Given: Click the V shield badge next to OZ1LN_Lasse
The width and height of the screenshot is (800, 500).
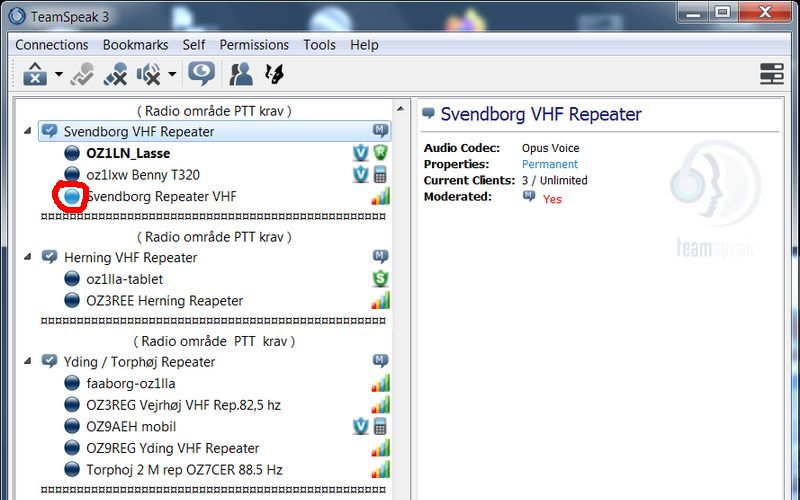Looking at the screenshot, I should click(x=360, y=153).
